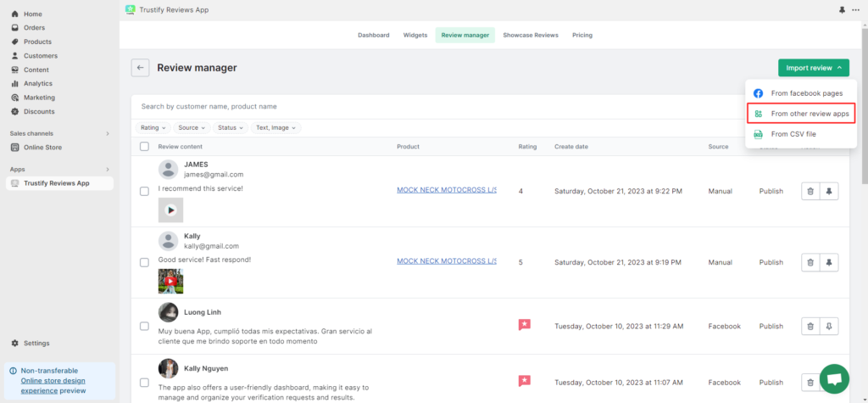Delete JAMES's review with trash icon
Image resolution: width=868 pixels, height=403 pixels.
point(810,191)
